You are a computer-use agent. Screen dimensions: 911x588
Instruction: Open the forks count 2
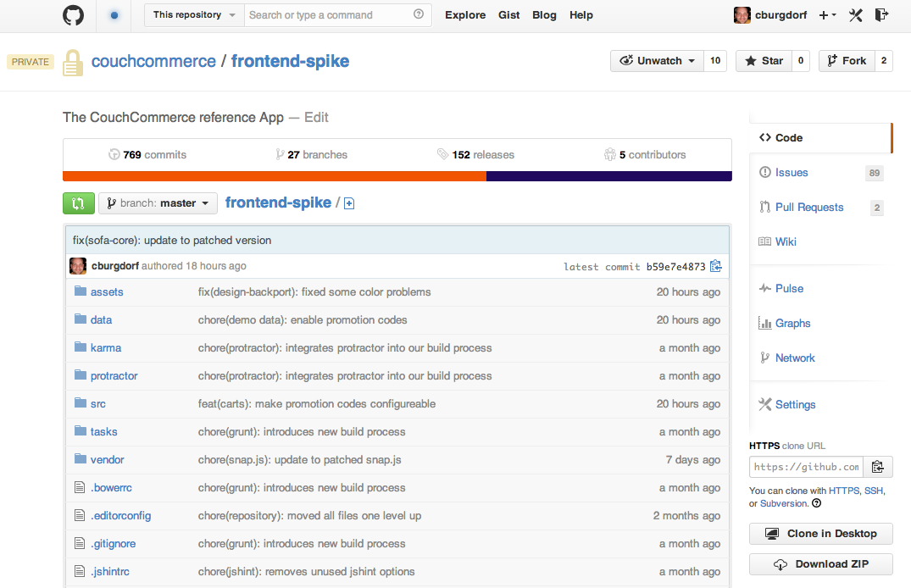(884, 61)
